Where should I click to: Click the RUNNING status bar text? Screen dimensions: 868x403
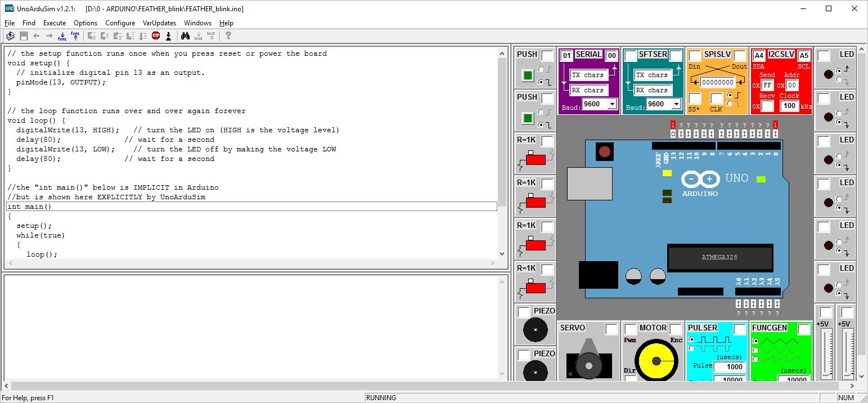381,397
